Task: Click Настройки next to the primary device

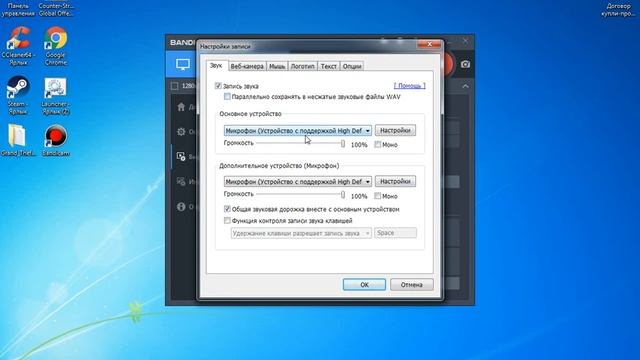Action: pyautogui.click(x=395, y=130)
